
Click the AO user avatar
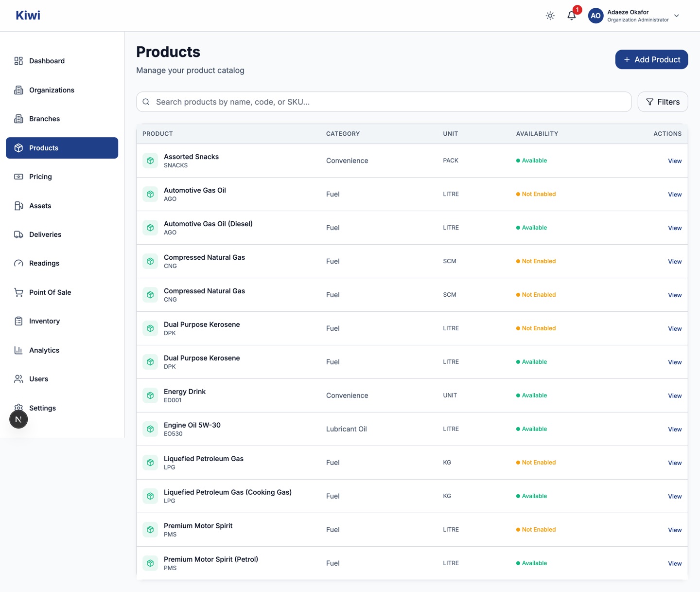coord(595,16)
